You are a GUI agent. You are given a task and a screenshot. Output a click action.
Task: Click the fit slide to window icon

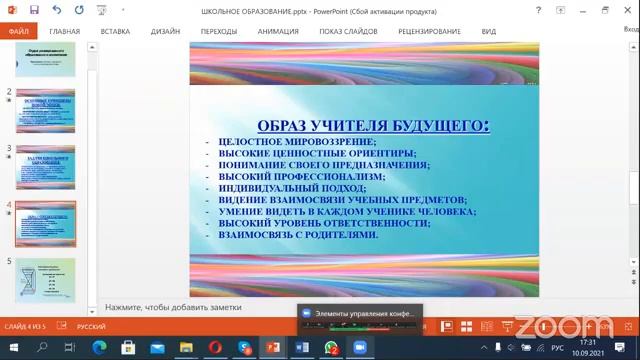[x=629, y=327]
